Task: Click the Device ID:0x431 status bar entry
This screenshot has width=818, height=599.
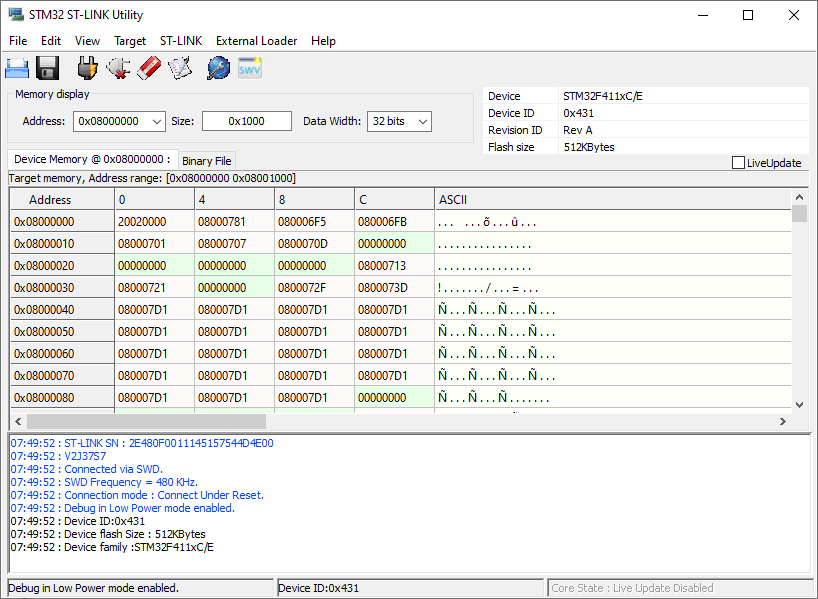Action: coord(410,588)
